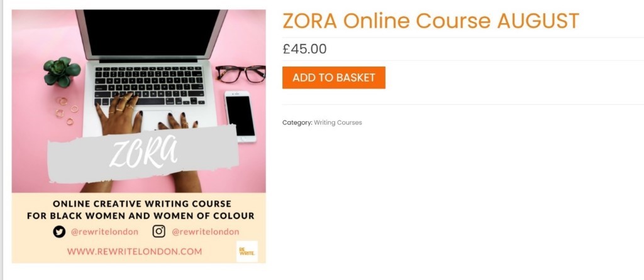Click the WWW.REWRITELONDON.COM web address
Viewport: 644px width, 280px height.
pyautogui.click(x=135, y=251)
